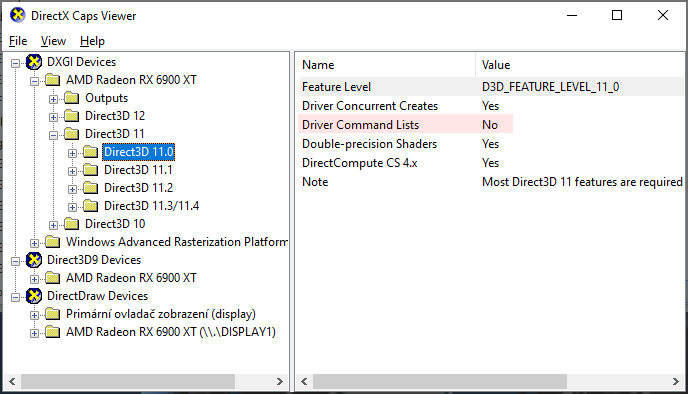Click the Direct3D9 Devices DirectX icon
This screenshot has height=394, width=688.
coord(34,260)
